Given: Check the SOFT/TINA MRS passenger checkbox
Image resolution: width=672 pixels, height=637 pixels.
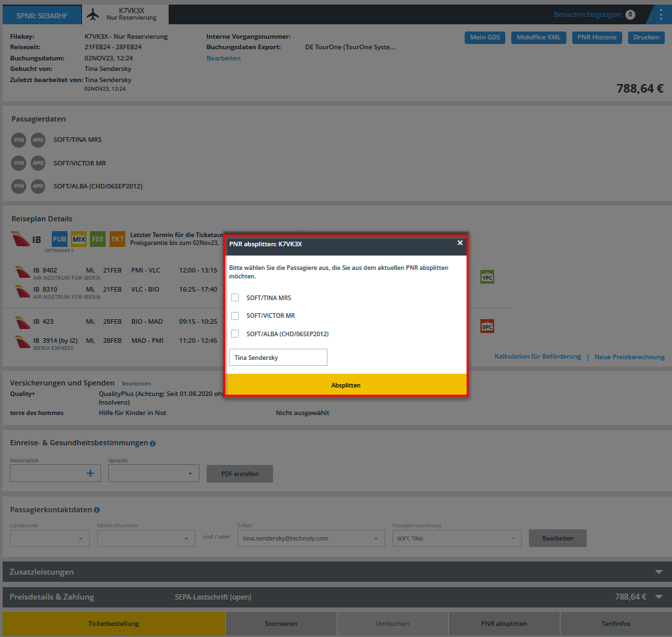Looking at the screenshot, I should pyautogui.click(x=235, y=297).
